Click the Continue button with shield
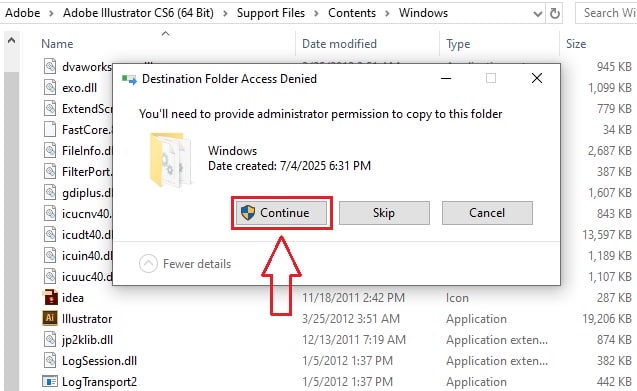 point(282,213)
